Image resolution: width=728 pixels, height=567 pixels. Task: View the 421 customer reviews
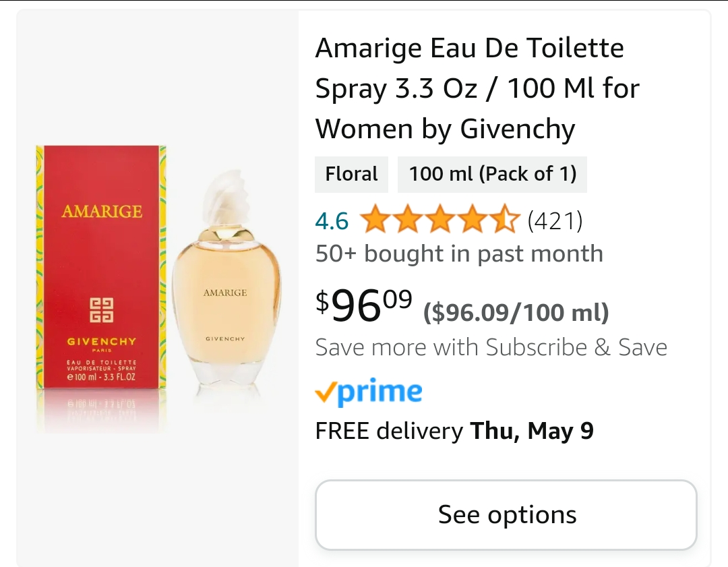[x=555, y=220]
